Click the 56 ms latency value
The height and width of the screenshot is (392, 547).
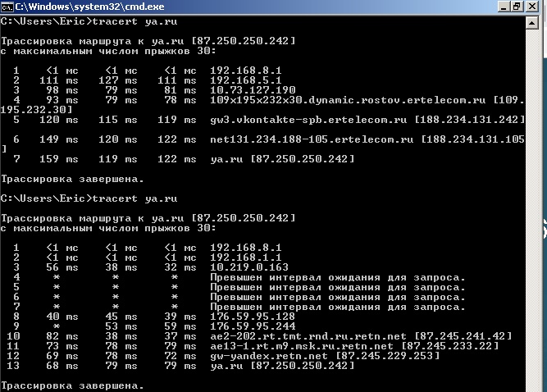click(x=62, y=267)
